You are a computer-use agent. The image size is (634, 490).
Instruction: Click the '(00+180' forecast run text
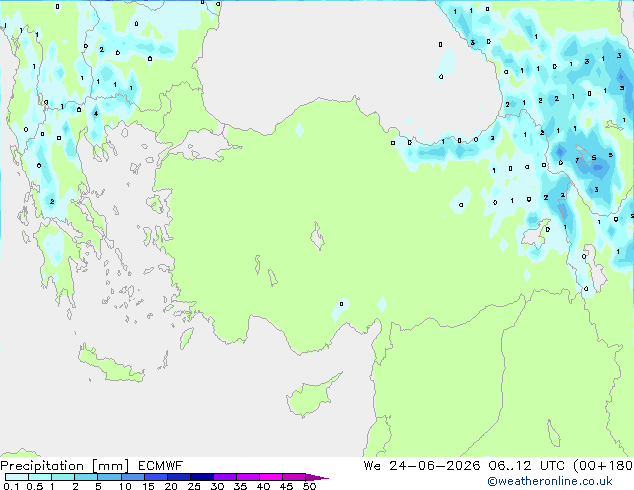pos(603,466)
